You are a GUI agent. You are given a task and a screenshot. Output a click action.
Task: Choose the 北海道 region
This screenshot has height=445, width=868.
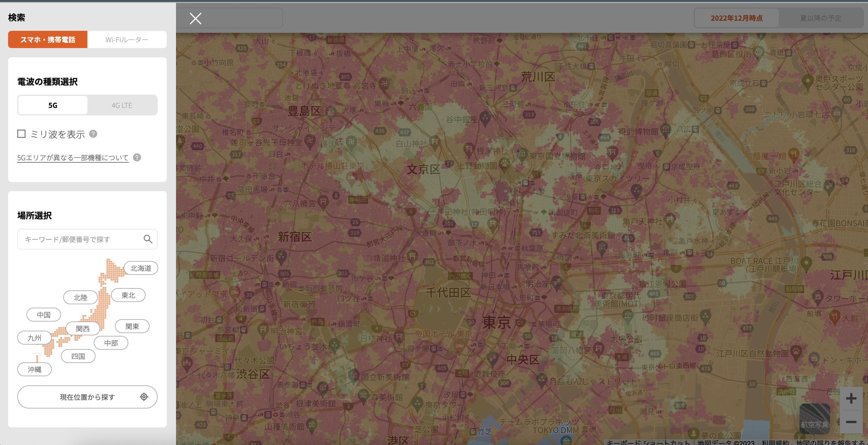point(141,268)
